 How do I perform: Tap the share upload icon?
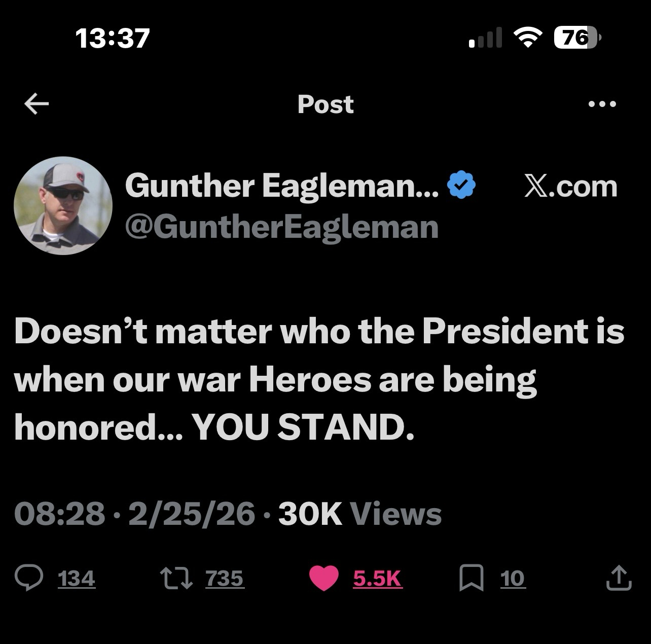pos(619,579)
